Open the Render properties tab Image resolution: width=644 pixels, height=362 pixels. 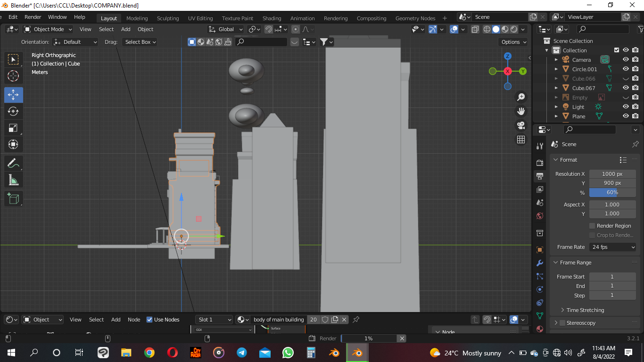click(x=540, y=163)
